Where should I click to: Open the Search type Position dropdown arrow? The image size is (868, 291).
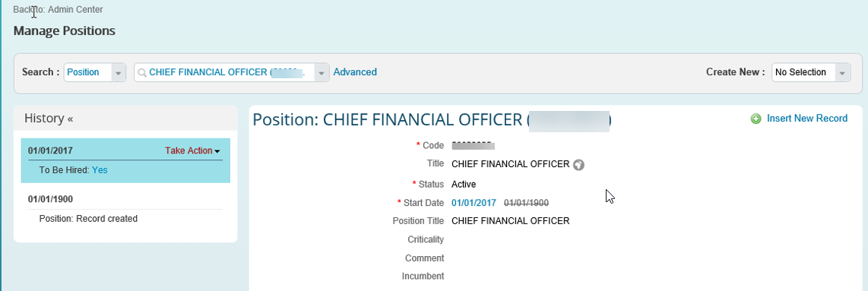(119, 72)
